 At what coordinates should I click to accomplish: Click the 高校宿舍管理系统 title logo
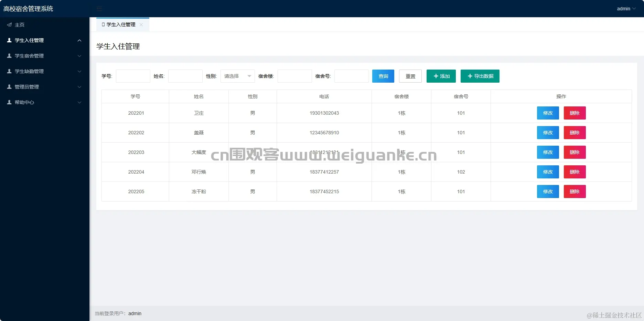coord(28,9)
